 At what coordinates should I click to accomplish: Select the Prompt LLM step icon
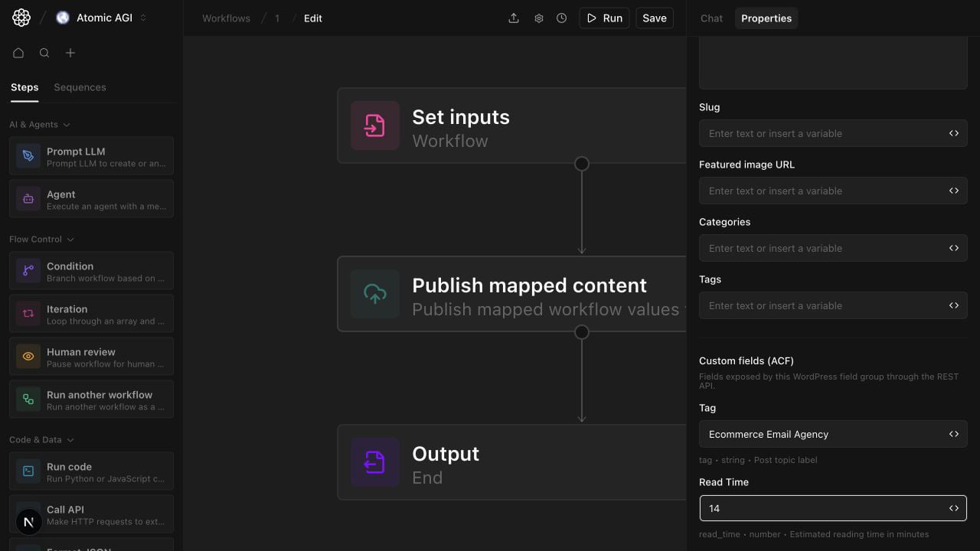(x=28, y=156)
